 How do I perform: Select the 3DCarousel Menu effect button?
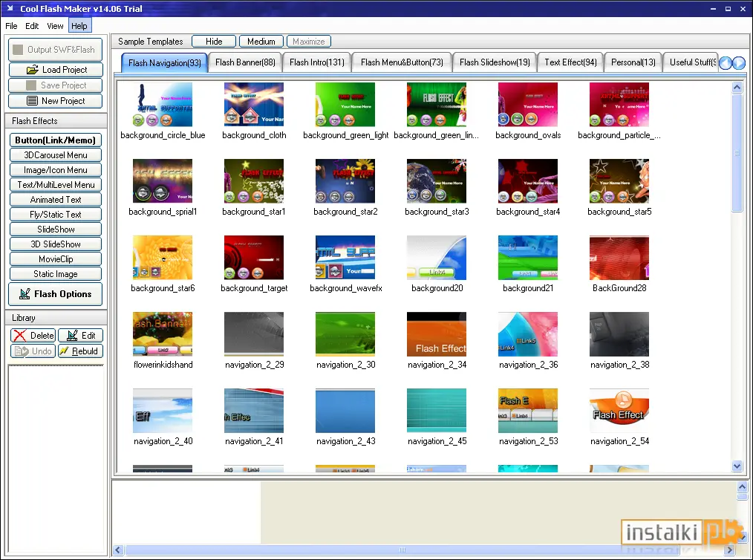(x=56, y=155)
